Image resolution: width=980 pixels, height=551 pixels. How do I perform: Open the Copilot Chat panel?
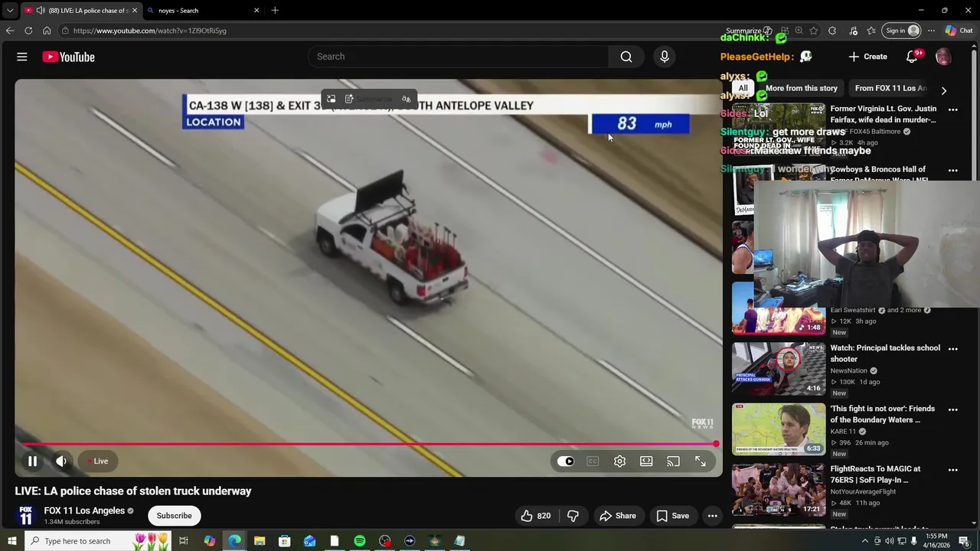959,31
